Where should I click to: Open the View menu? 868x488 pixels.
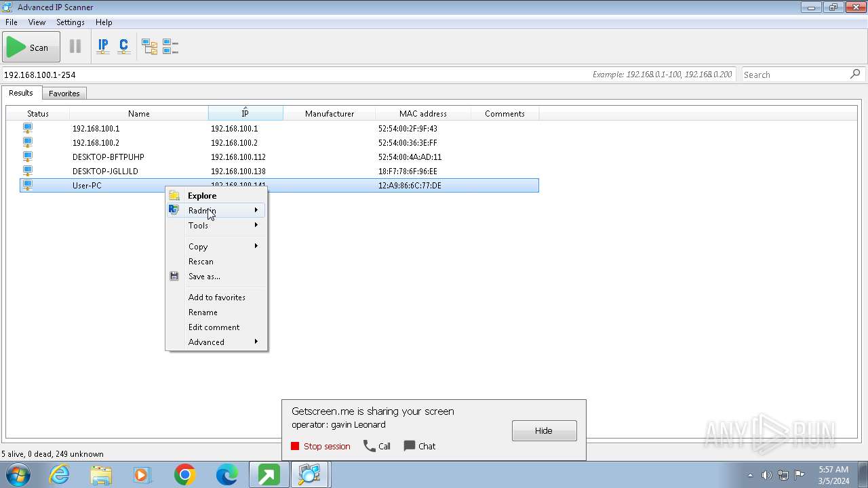point(37,22)
